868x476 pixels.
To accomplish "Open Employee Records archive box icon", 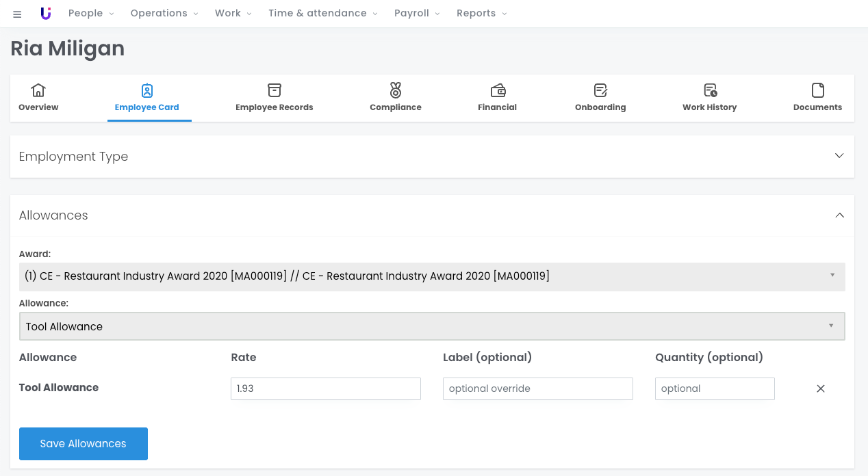I will (274, 90).
